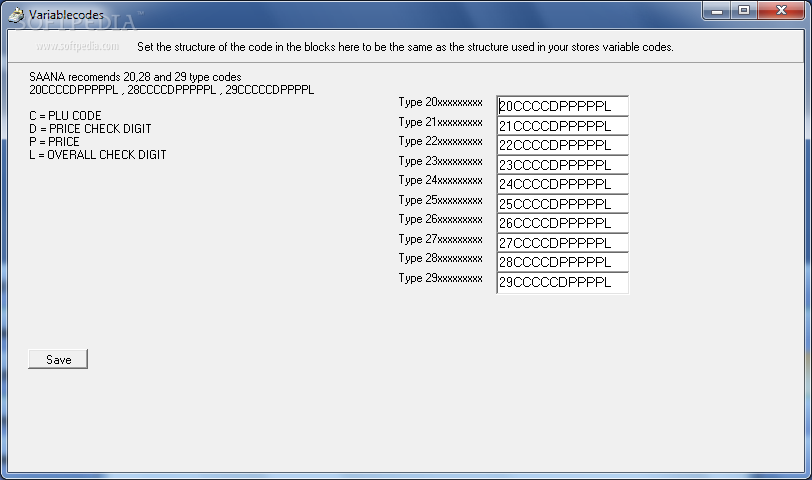This screenshot has width=812, height=480.
Task: Minimize the Variablecodes window
Action: [717, 10]
